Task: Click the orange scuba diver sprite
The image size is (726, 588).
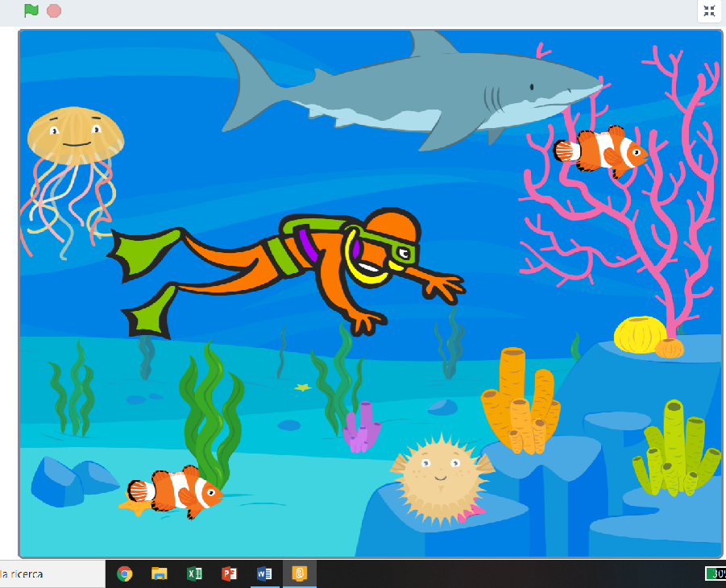Action: 322,258
